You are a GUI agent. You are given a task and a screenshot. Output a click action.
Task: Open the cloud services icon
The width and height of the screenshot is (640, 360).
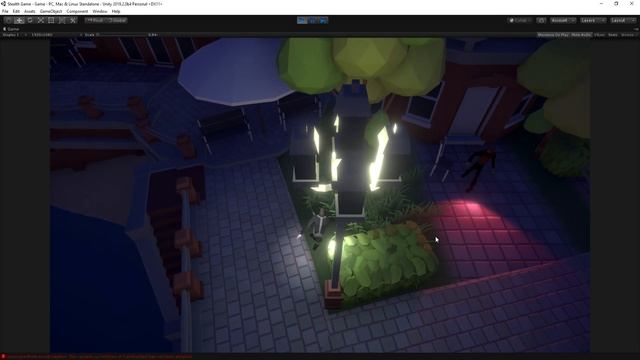click(541, 20)
